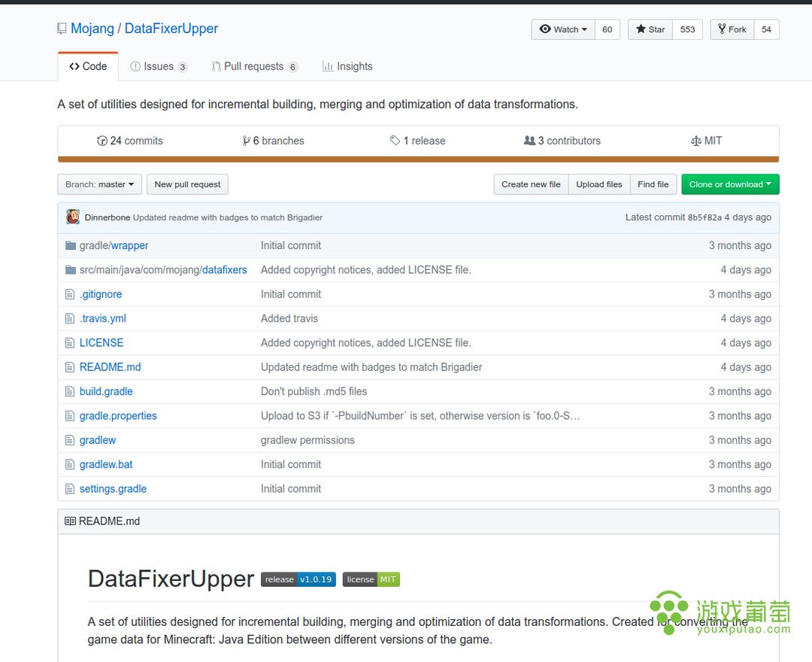Viewport: 812px width, 662px height.
Task: Click the brown language breakdown bar
Action: 419,159
